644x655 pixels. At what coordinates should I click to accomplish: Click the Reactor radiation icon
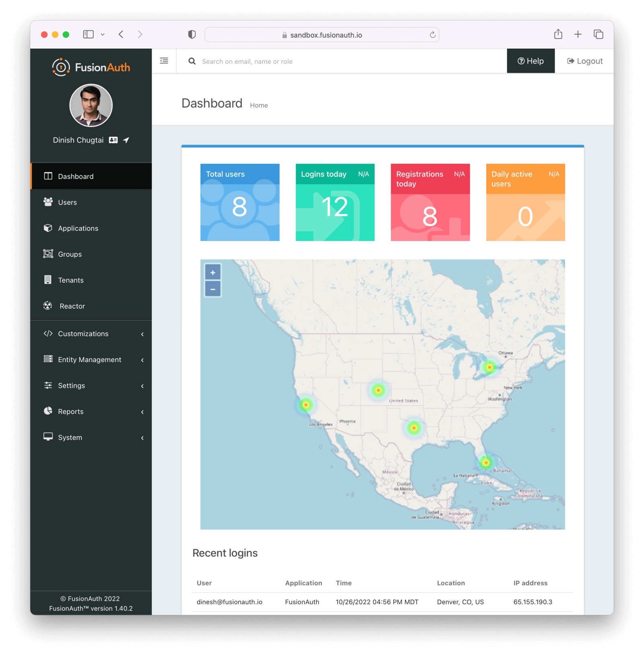(x=48, y=306)
